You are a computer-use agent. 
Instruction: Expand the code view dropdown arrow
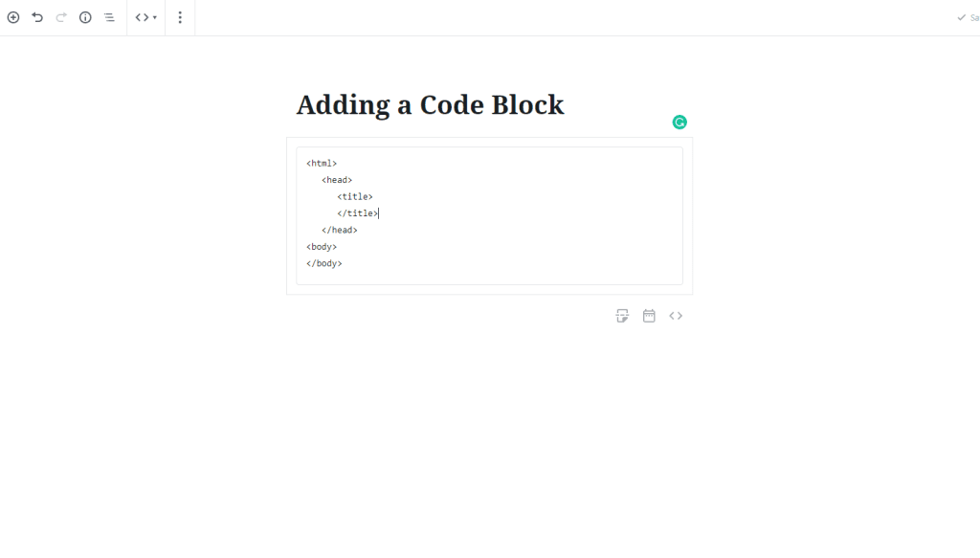(x=152, y=16)
